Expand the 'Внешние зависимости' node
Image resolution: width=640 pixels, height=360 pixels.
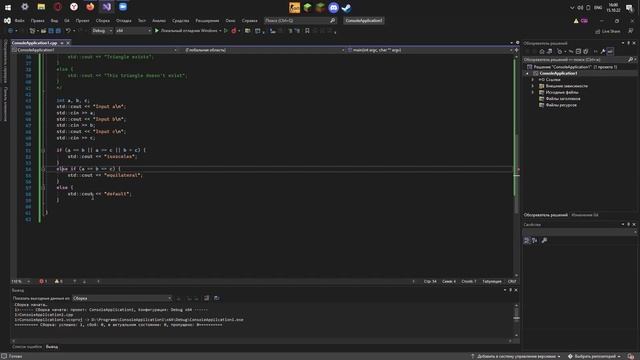tap(533, 86)
